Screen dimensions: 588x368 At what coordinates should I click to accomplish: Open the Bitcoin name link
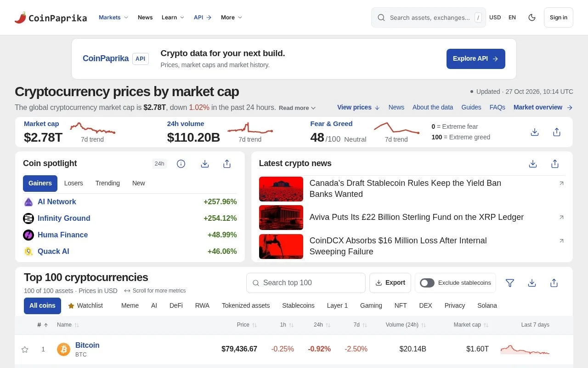pos(87,345)
